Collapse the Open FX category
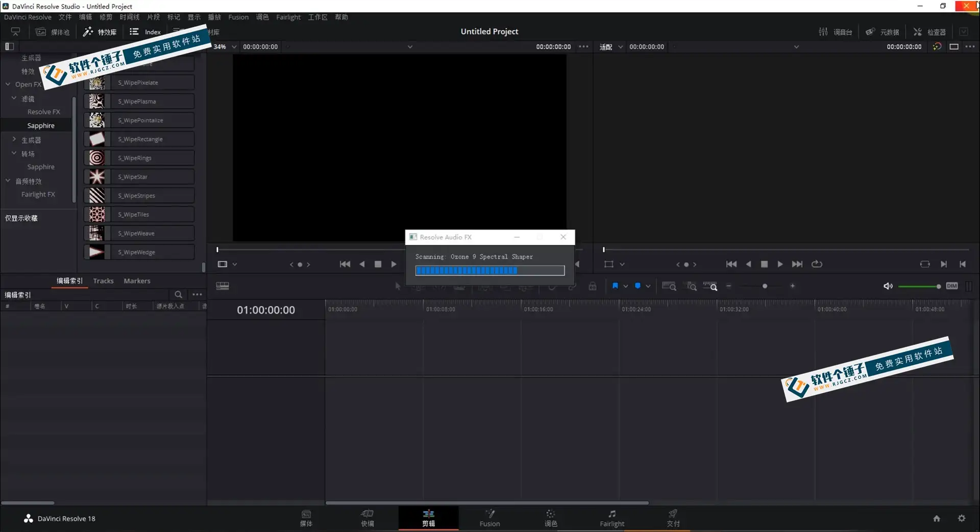Screen dimensions: 980x532 click(x=8, y=84)
